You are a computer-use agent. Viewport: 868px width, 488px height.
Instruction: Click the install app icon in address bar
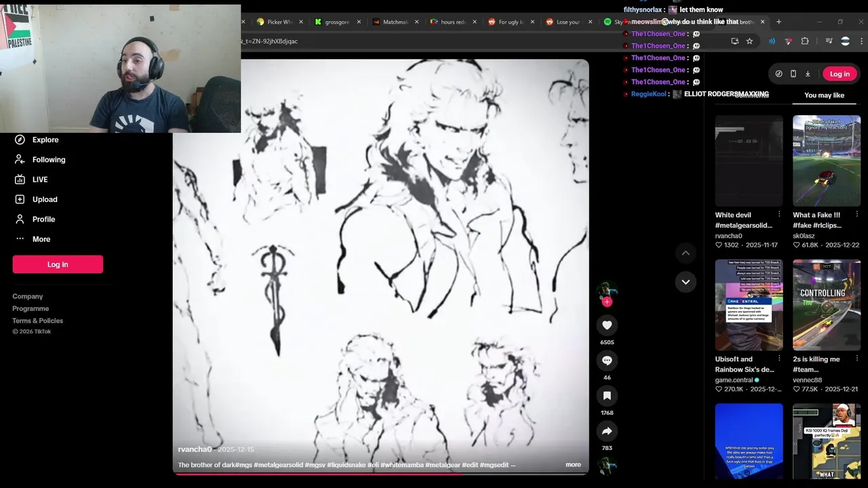pos(734,41)
